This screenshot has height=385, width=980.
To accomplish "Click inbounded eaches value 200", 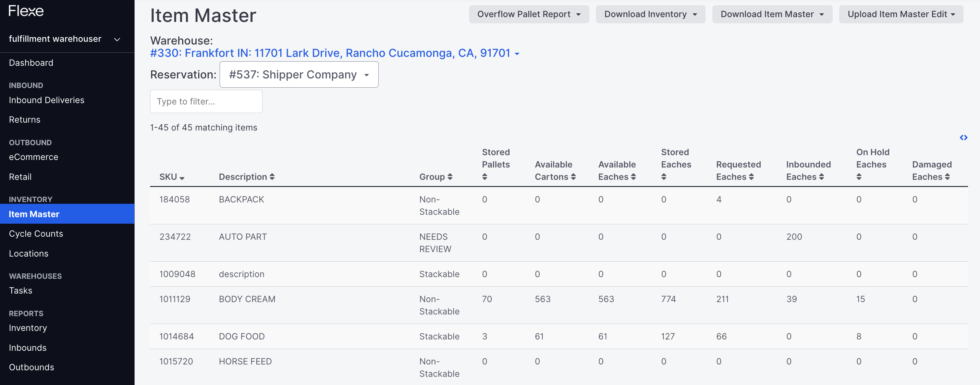I will [x=794, y=237].
